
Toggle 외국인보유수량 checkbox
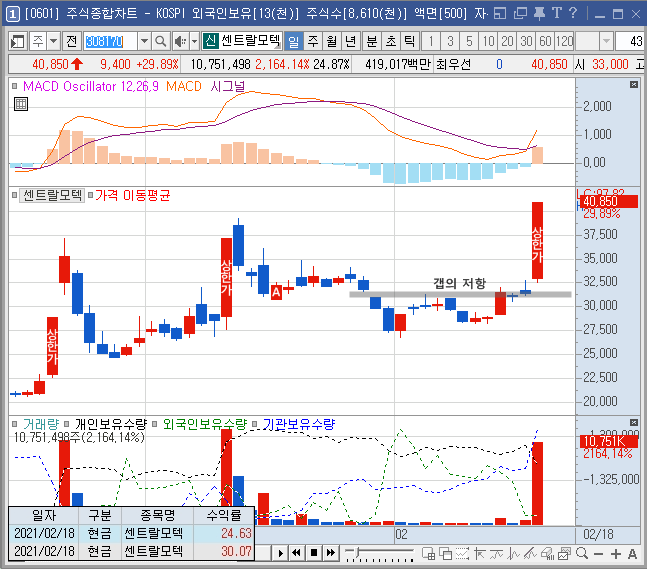[155, 424]
